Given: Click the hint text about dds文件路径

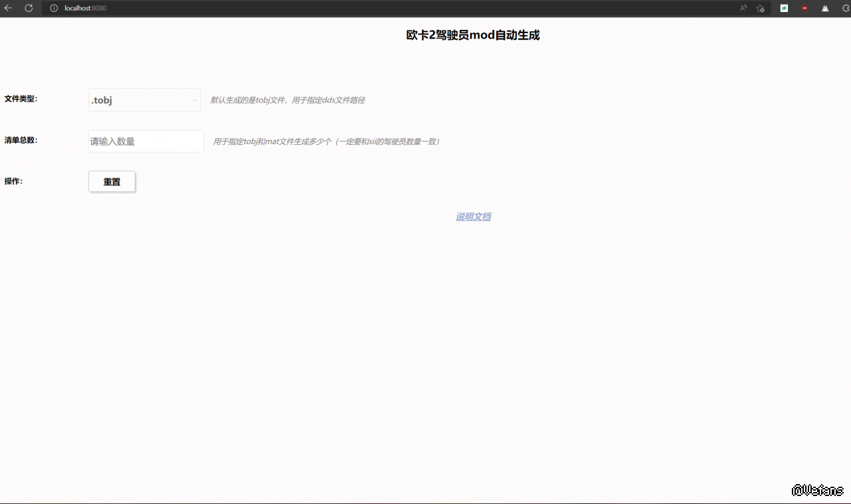Looking at the screenshot, I should (x=288, y=100).
